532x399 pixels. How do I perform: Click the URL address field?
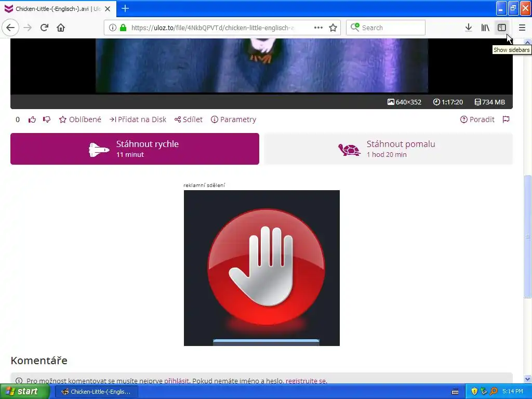tap(212, 28)
